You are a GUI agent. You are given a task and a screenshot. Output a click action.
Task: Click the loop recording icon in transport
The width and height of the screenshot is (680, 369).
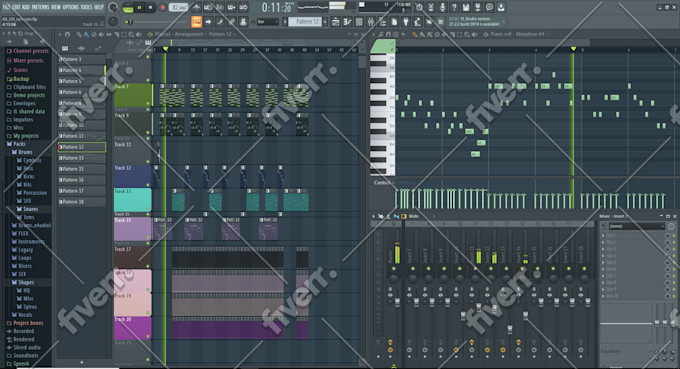coord(243,7)
